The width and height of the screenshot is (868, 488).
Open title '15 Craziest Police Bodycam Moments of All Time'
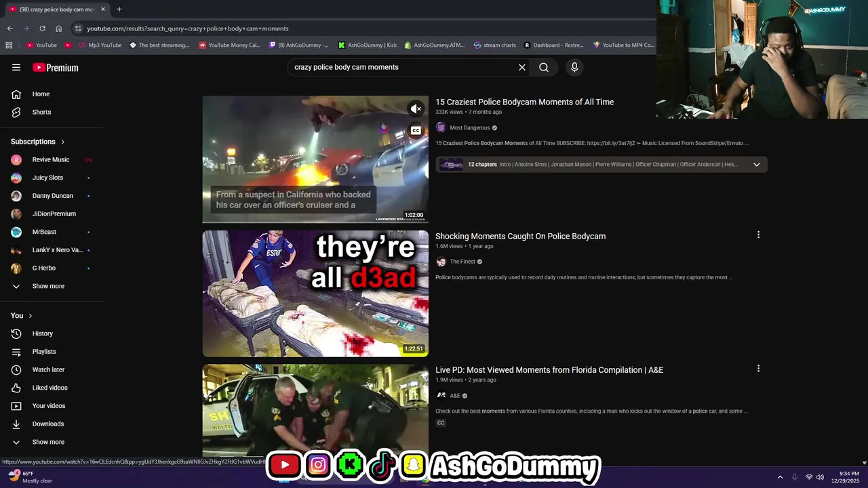[x=524, y=102]
